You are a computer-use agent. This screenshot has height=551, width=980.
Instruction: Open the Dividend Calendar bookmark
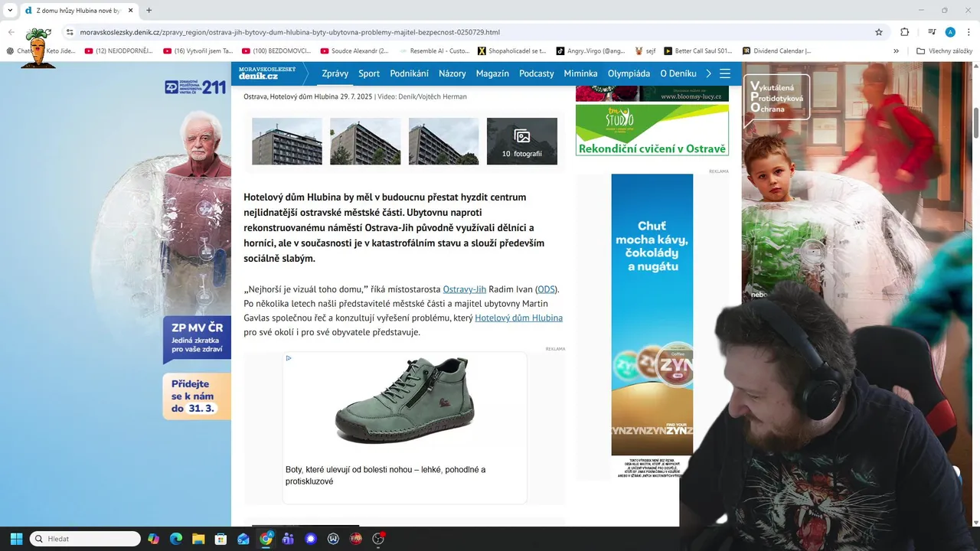pos(776,51)
